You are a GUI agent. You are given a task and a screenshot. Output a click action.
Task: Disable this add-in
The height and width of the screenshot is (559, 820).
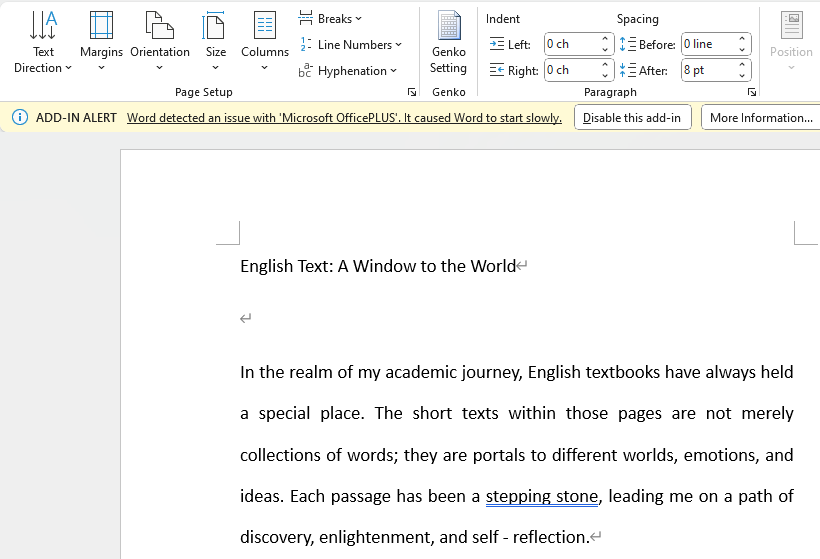pyautogui.click(x=632, y=118)
